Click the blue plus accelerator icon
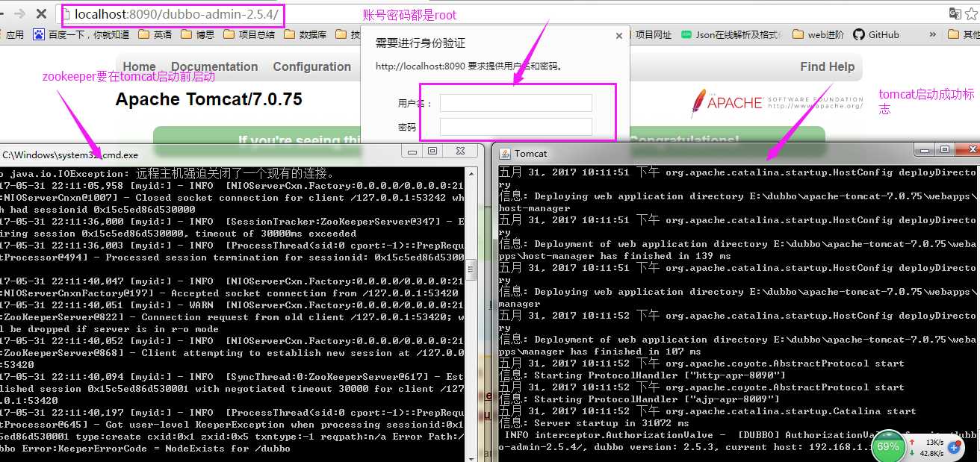980x462 pixels. (954, 447)
